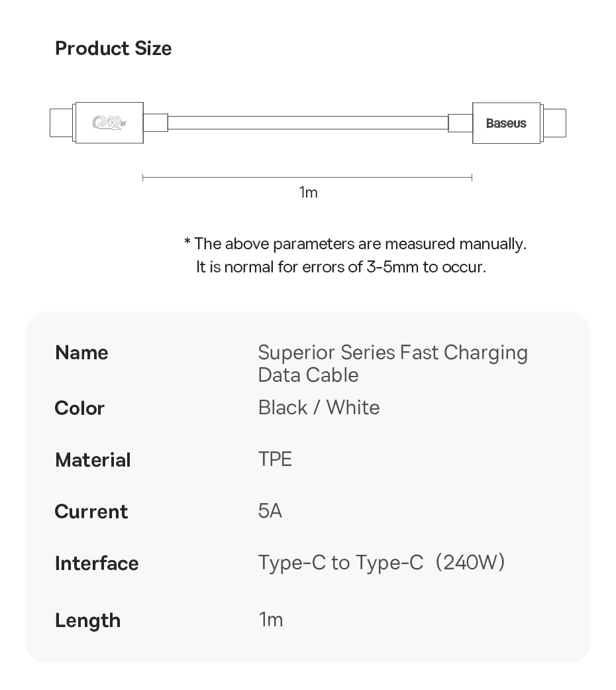Select the "Type-C to Type-C (240W)" value
This screenshot has height=690, width=616.
pyautogui.click(x=382, y=563)
